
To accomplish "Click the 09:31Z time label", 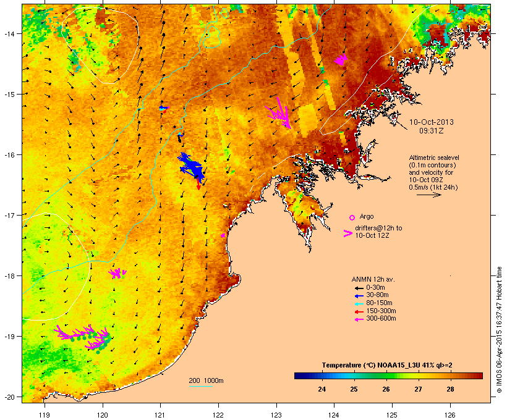I will point(432,131).
